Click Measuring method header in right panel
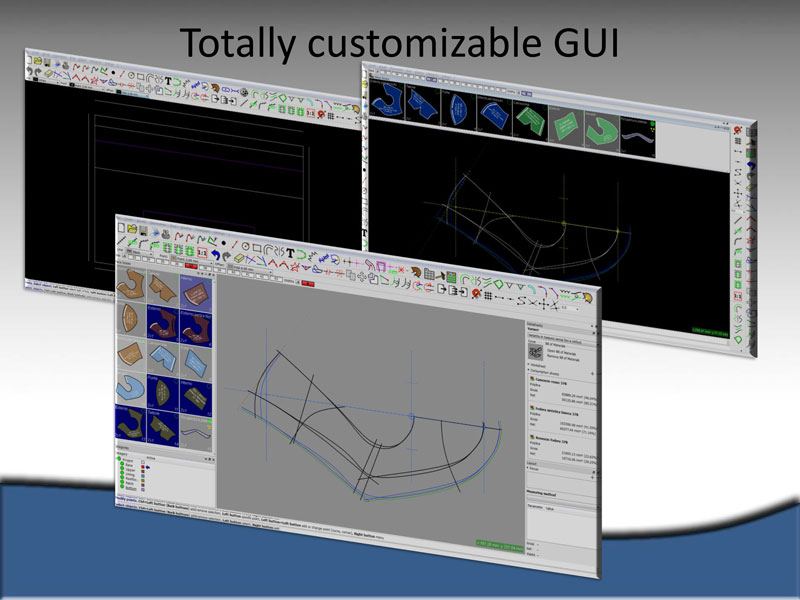The height and width of the screenshot is (600, 800). click(x=541, y=494)
